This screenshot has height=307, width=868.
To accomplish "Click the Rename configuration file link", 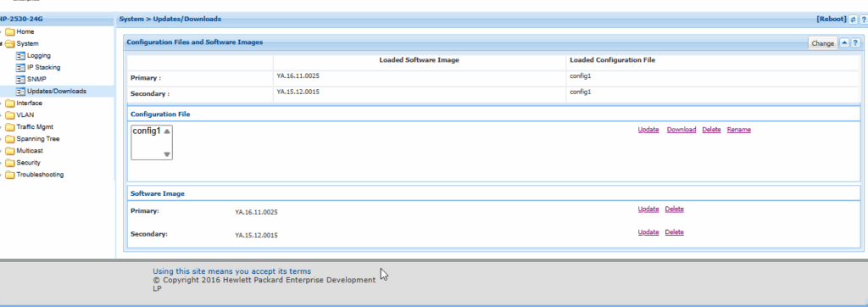I will 739,130.
